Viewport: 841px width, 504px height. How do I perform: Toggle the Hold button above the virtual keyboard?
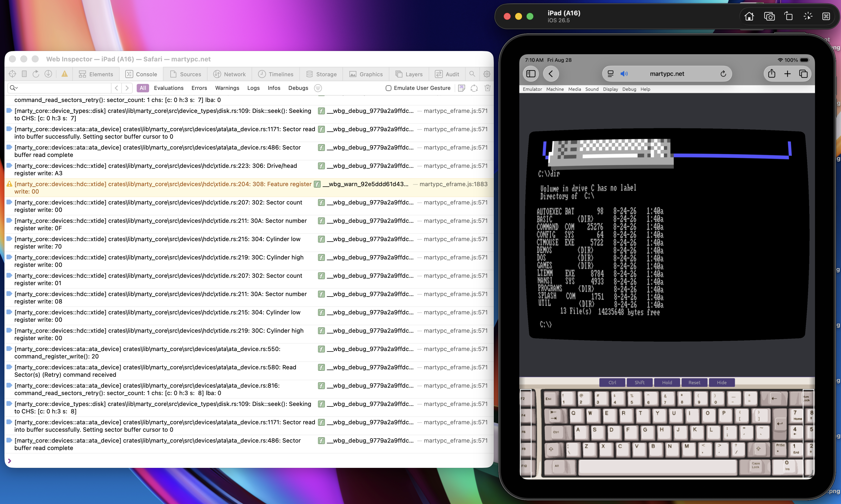(x=667, y=382)
